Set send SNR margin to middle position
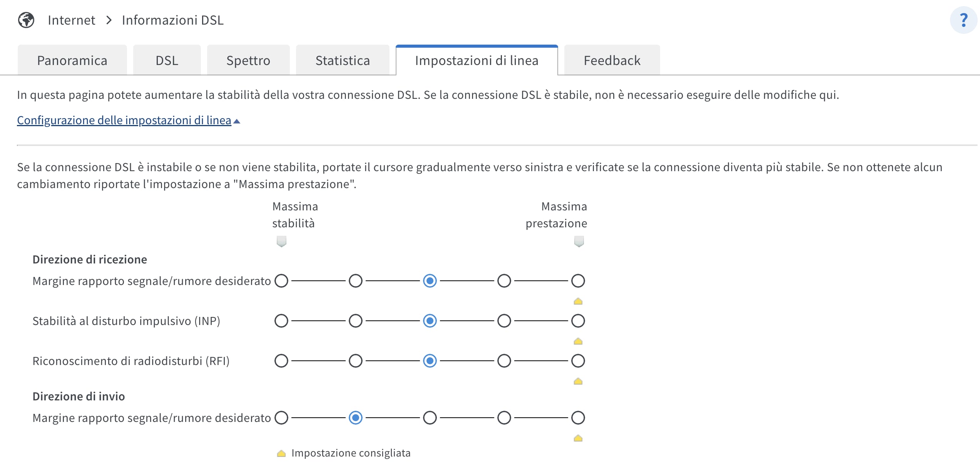Screen dimensions: 980x470 [430, 418]
